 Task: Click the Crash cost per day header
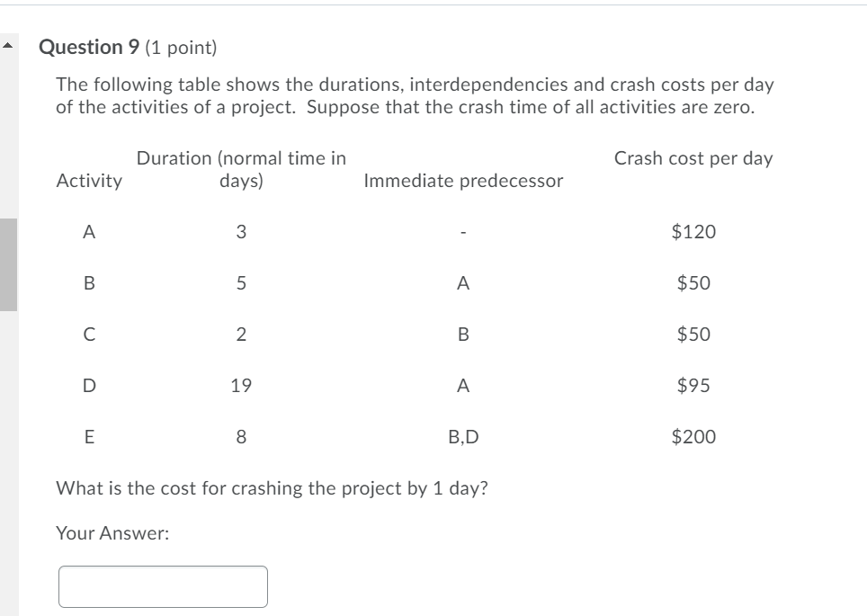pyautogui.click(x=693, y=158)
